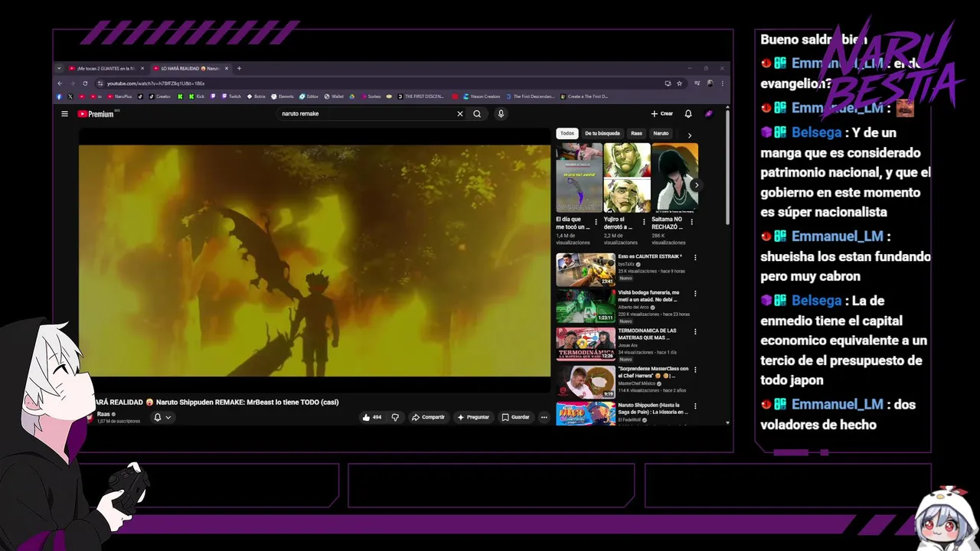The height and width of the screenshot is (551, 980).
Task: Open the Raas channel link
Action: 103,414
